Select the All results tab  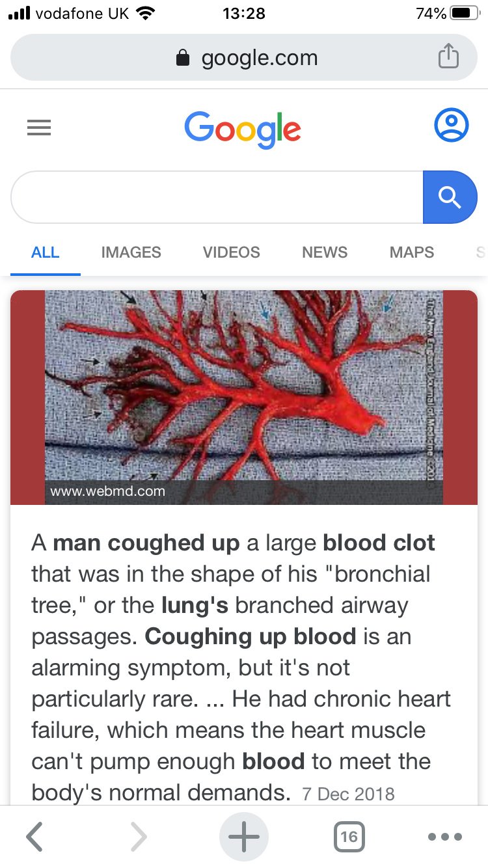tap(46, 252)
